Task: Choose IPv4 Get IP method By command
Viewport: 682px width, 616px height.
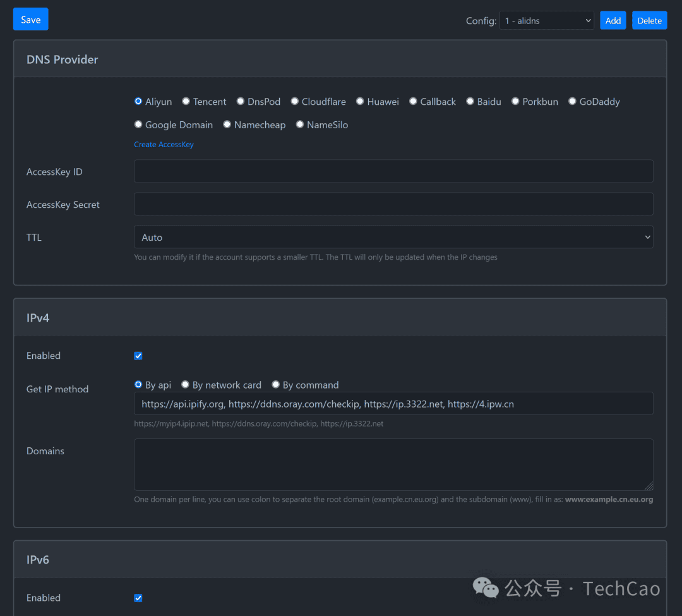Action: point(276,385)
